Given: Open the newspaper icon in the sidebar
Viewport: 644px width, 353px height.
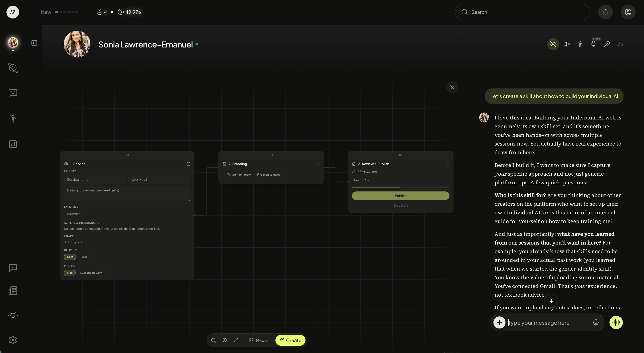Looking at the screenshot, I should tap(13, 291).
